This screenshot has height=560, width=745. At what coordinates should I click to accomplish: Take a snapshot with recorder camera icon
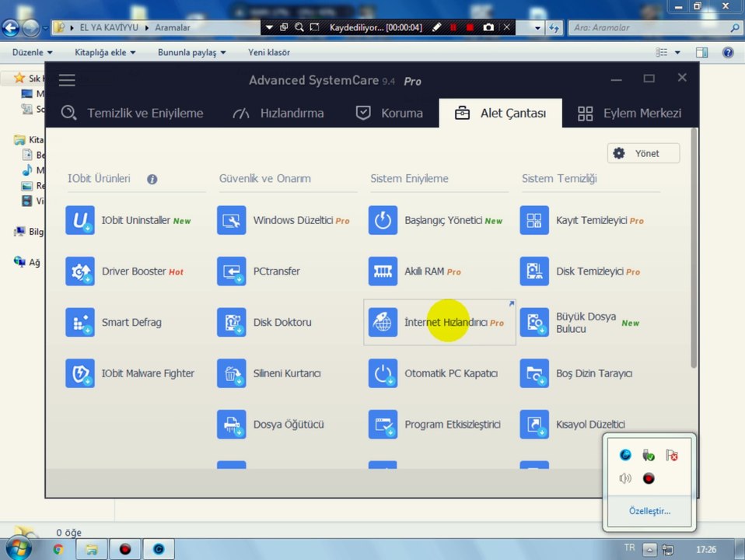pos(488,27)
